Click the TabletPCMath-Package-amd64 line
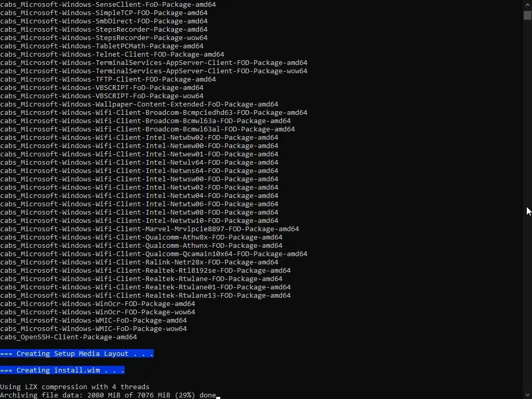532x399 pixels. [x=102, y=46]
